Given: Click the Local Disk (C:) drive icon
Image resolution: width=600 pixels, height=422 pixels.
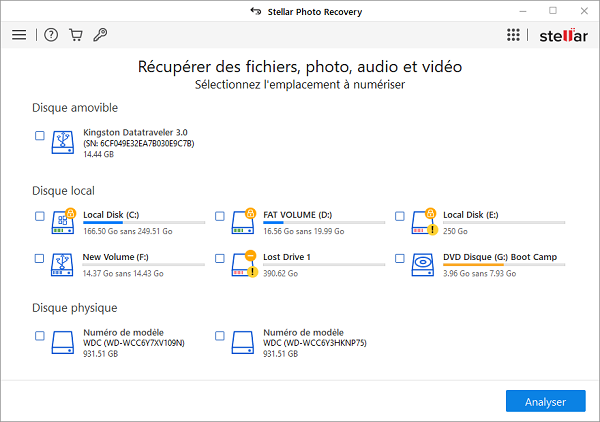Looking at the screenshot, I should click(x=63, y=222).
